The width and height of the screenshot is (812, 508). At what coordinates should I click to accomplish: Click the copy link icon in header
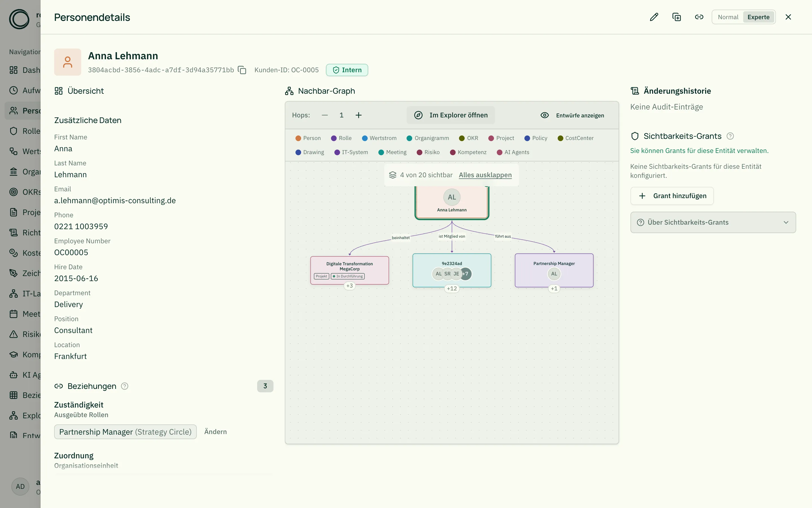pyautogui.click(x=699, y=17)
